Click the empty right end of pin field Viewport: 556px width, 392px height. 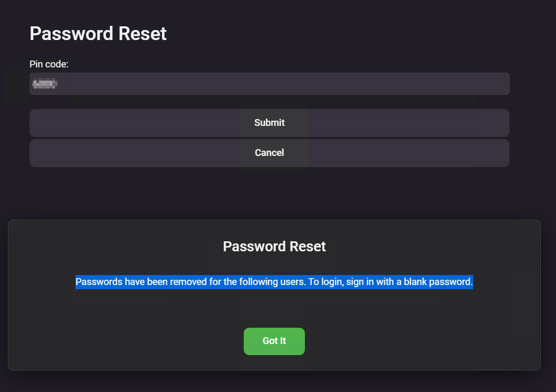475,84
